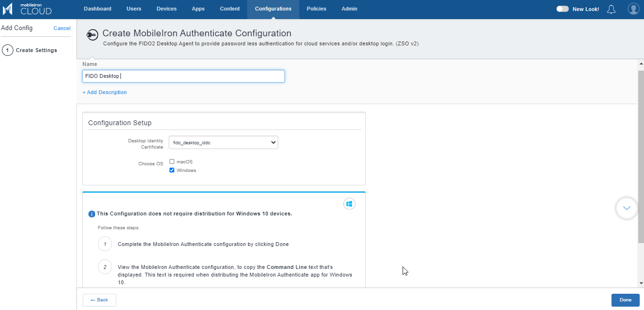The width and height of the screenshot is (644, 310).
Task: Click the 'Desktop Identity Certificate' label
Action: coord(145,144)
